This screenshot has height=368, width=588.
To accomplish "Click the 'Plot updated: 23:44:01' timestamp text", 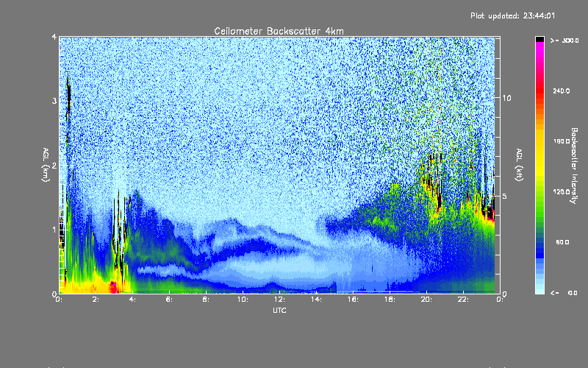I will click(512, 15).
